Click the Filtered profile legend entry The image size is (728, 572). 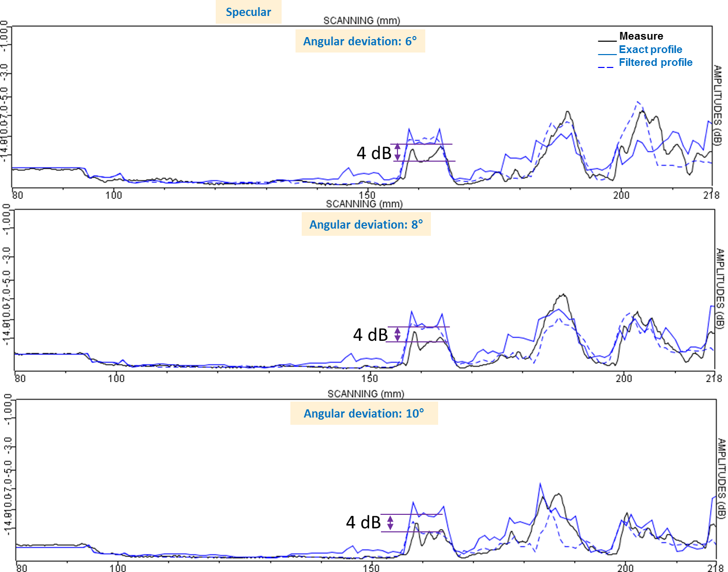click(x=655, y=62)
